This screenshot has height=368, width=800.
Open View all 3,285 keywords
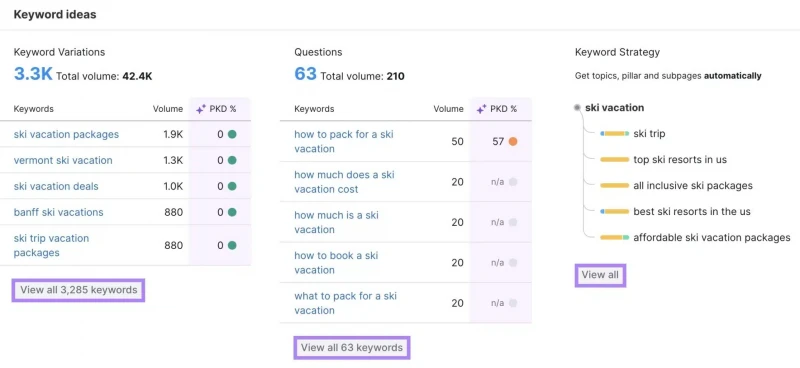point(79,290)
